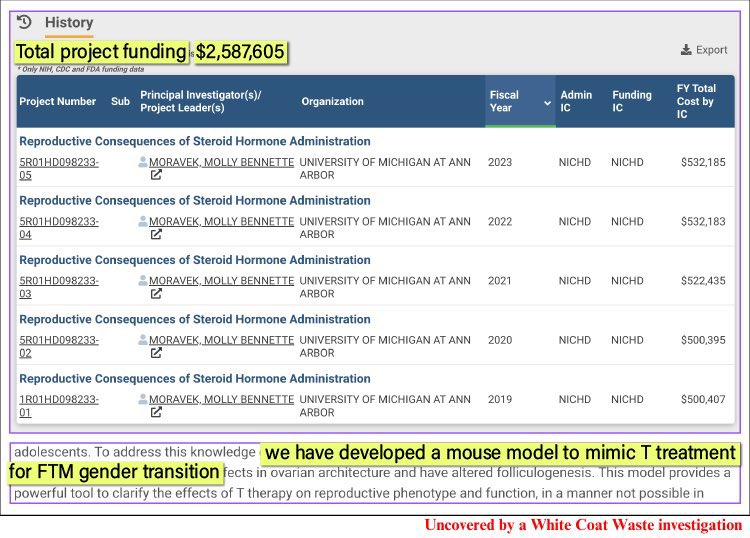Click external link icon in 2021 row
The height and width of the screenshot is (538, 750).
[156, 294]
